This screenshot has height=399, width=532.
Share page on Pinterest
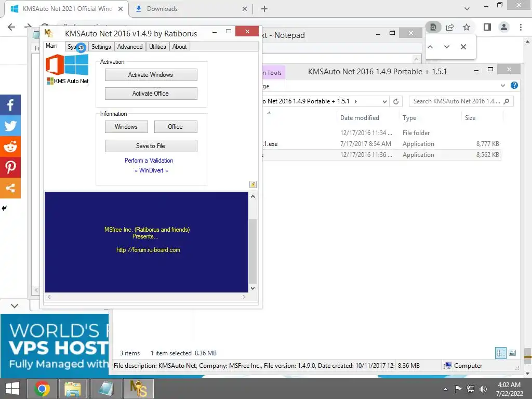10,167
